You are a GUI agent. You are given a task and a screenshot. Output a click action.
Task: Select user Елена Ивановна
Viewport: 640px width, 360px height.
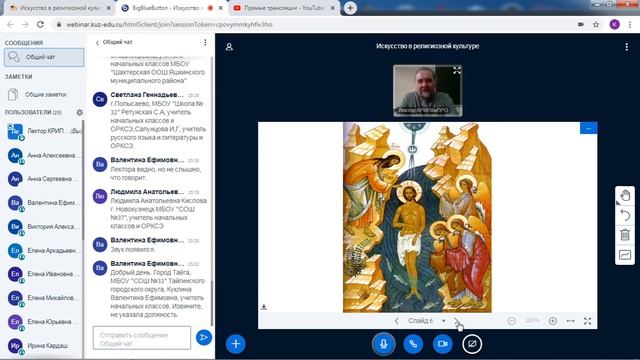pos(43,274)
